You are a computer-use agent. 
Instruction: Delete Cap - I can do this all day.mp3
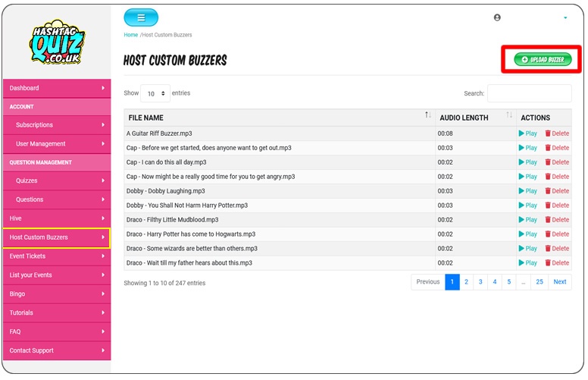(x=557, y=162)
